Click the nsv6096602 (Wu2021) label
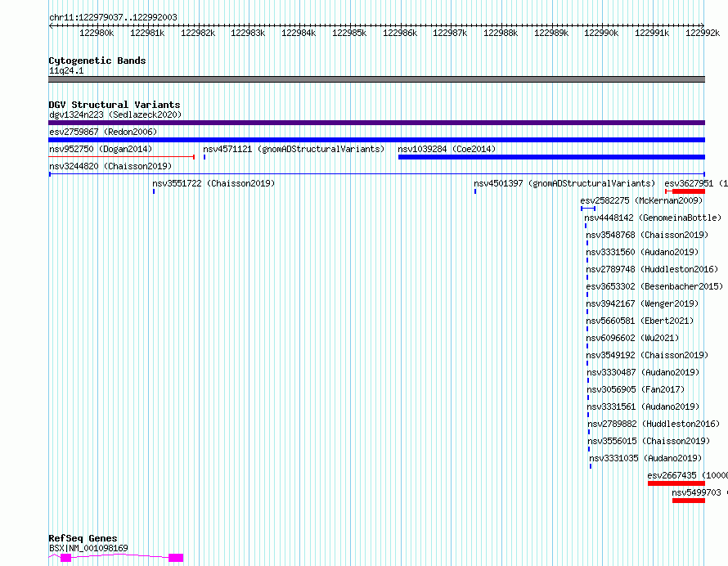Screen dimensions: 728x566 [x=632, y=338]
